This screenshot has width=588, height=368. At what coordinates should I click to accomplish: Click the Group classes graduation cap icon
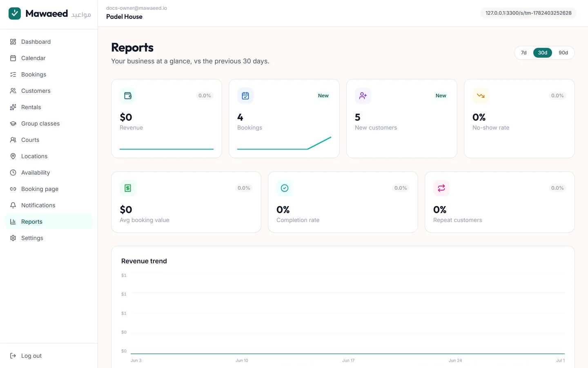point(13,123)
